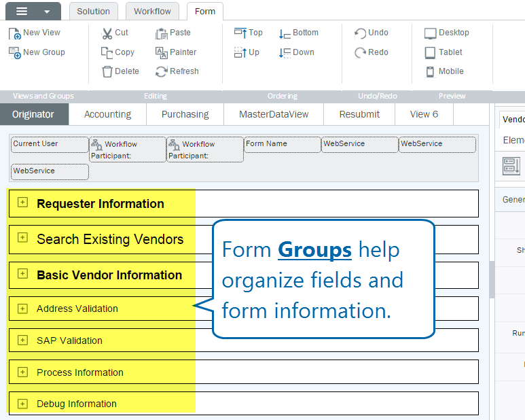Click the vertical scrollbar of the form canvas
Screen dimensions: 525x420
pyautogui.click(x=492, y=279)
